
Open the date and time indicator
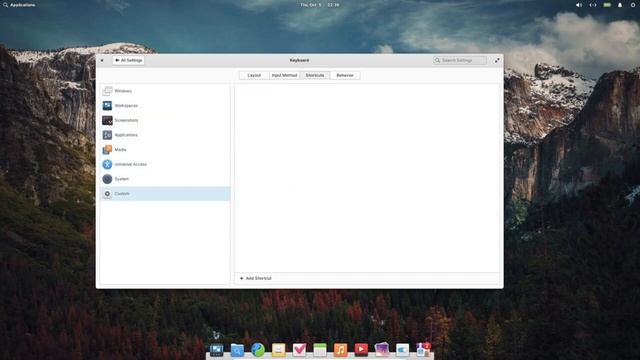click(x=320, y=5)
